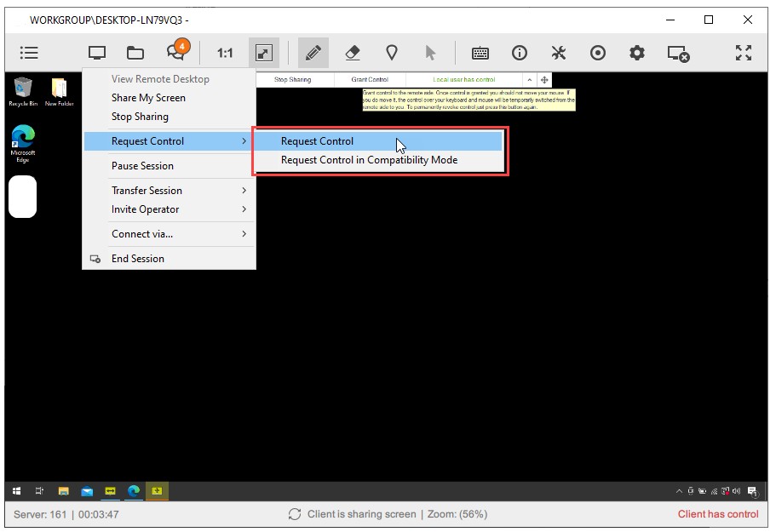Viewport: 776px width, 532px height.
Task: Open the virtual keyboard sender
Action: pyautogui.click(x=480, y=53)
